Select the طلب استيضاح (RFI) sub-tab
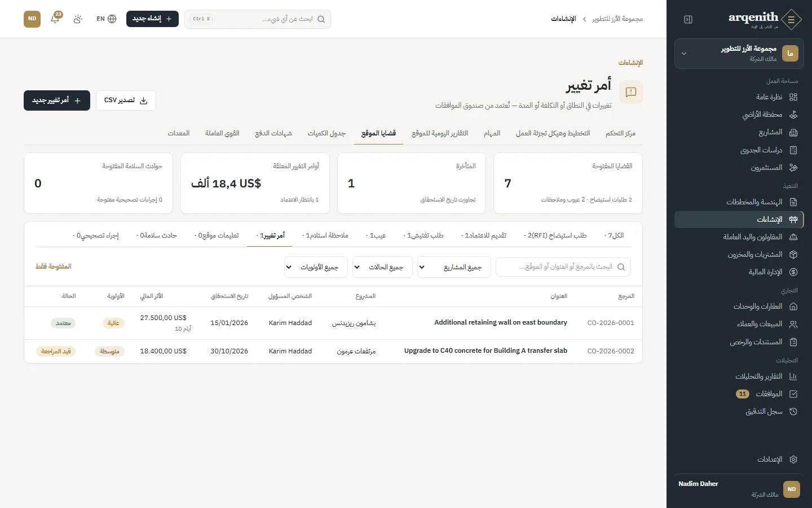 (x=555, y=235)
